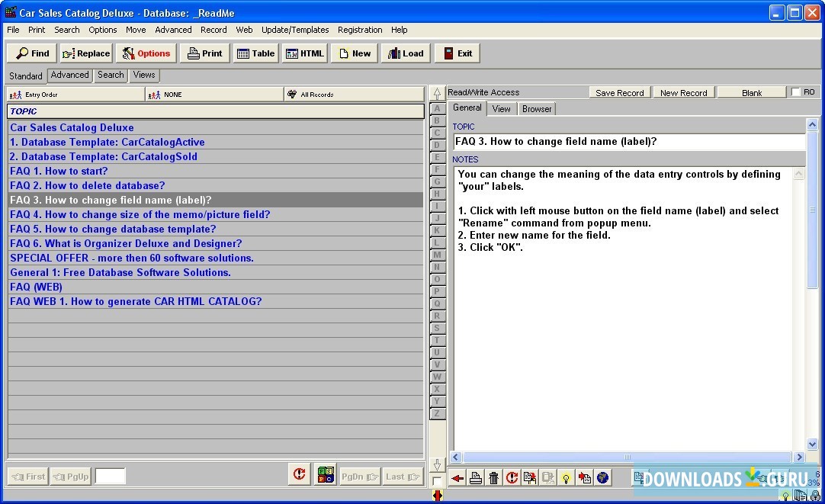Image resolution: width=825 pixels, height=504 pixels.
Task: Click the red refresh icon beside the FSBC blocks
Action: click(x=300, y=475)
